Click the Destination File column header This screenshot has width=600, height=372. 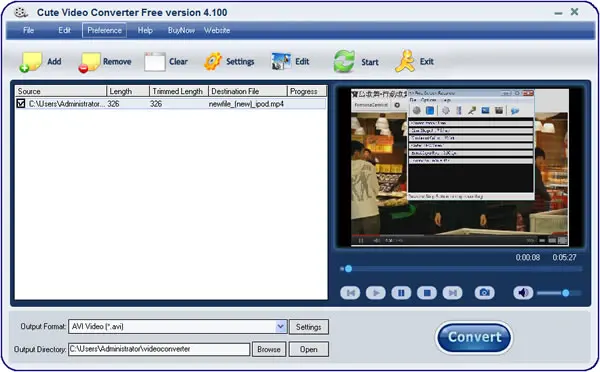[x=248, y=91]
